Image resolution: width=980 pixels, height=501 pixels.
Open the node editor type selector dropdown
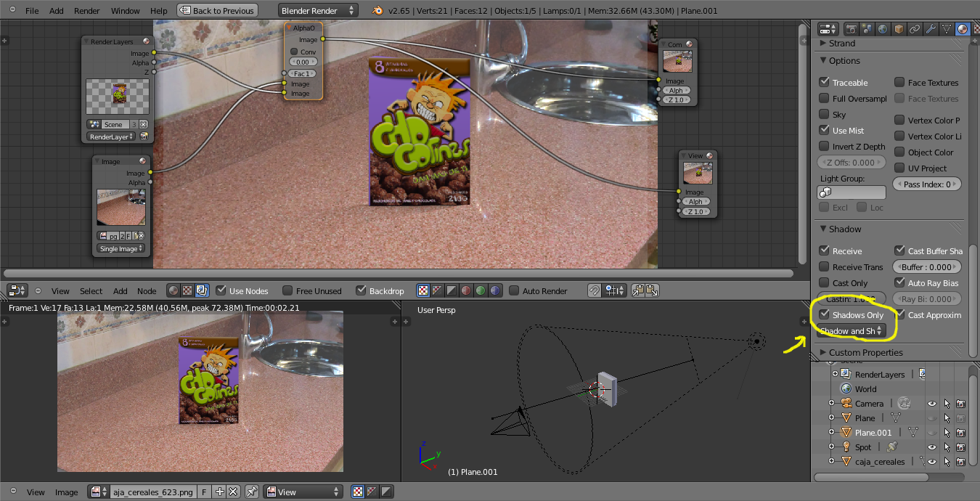[17, 290]
